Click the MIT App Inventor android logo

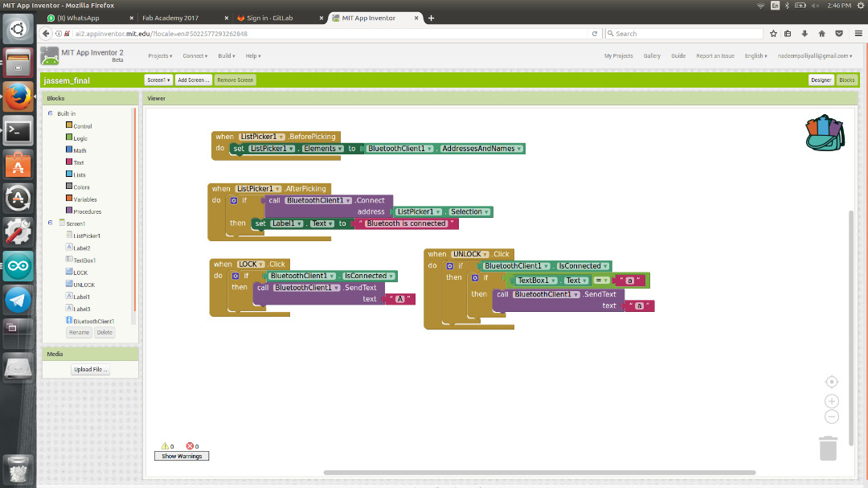tap(50, 56)
